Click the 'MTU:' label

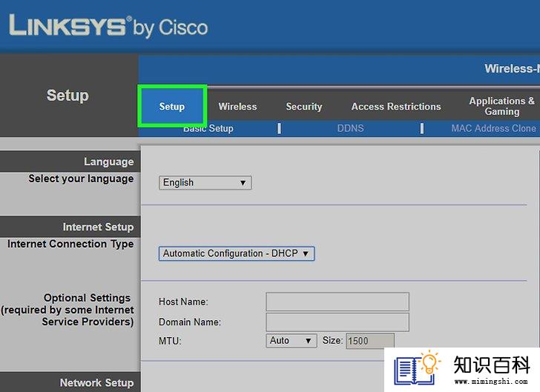(170, 341)
